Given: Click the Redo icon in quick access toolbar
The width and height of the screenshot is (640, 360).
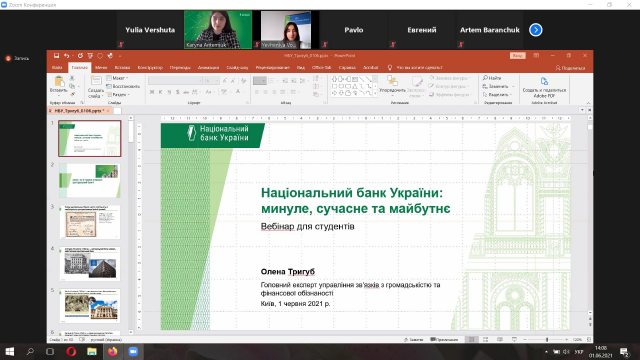Looking at the screenshot, I should click(x=80, y=56).
